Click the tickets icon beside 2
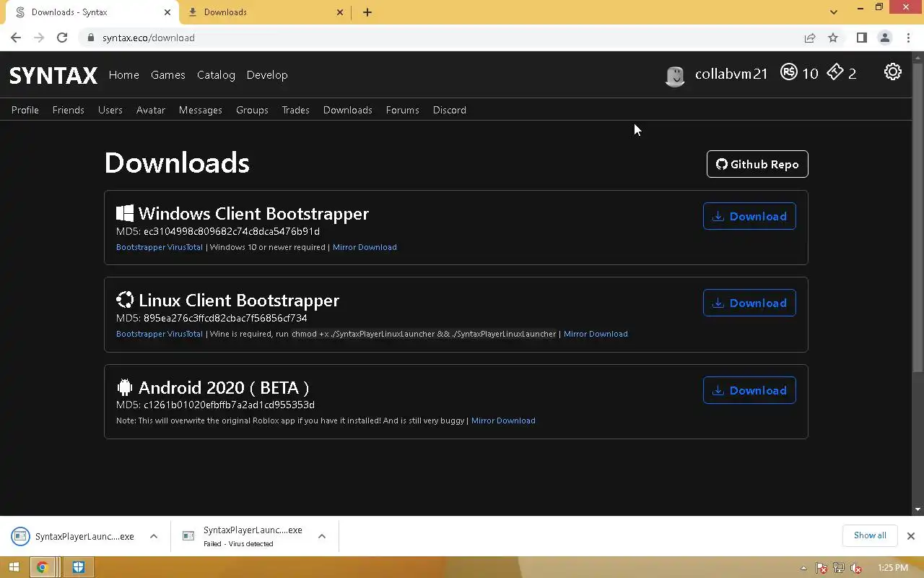 coord(835,72)
